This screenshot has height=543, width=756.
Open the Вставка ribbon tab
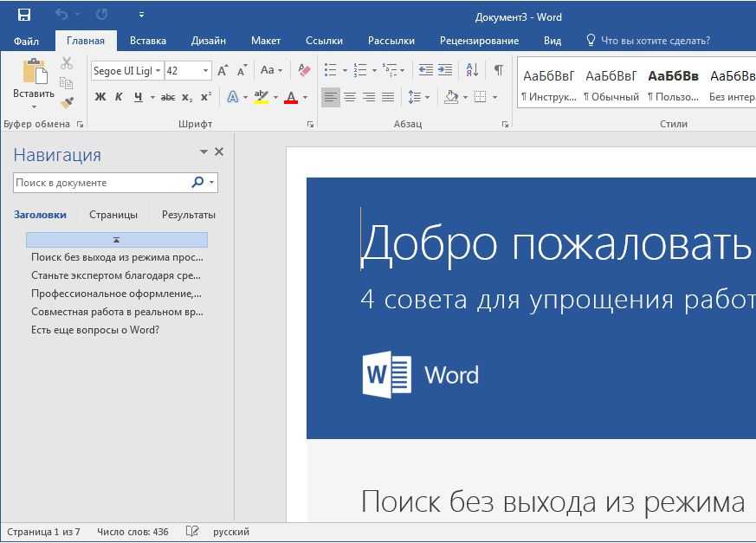point(148,41)
